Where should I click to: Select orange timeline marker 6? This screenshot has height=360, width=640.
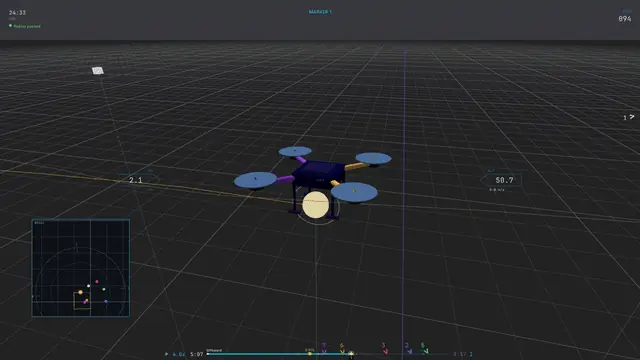coord(342,348)
